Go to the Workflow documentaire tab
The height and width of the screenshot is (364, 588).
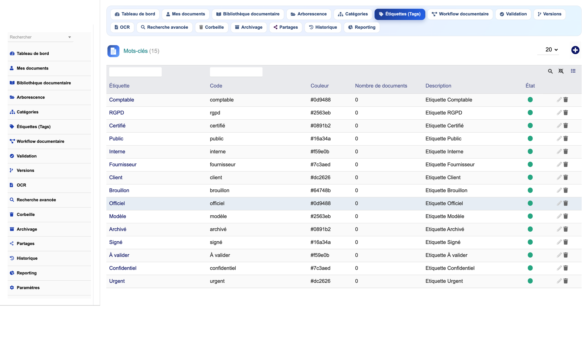click(x=460, y=14)
